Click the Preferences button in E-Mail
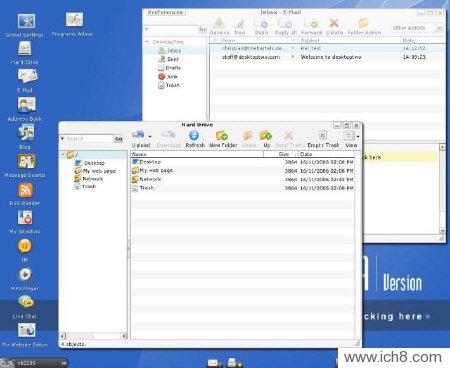450x368 pixels. point(166,12)
